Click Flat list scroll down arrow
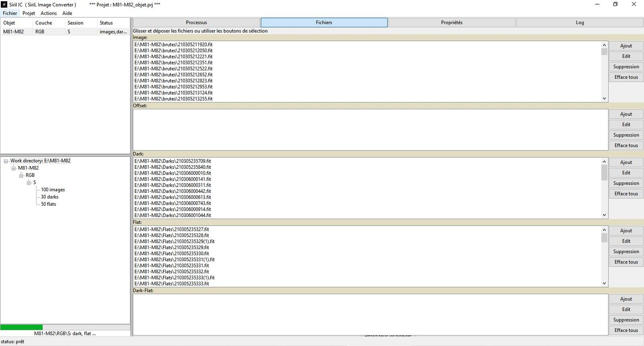The width and height of the screenshot is (644, 346). (605, 283)
